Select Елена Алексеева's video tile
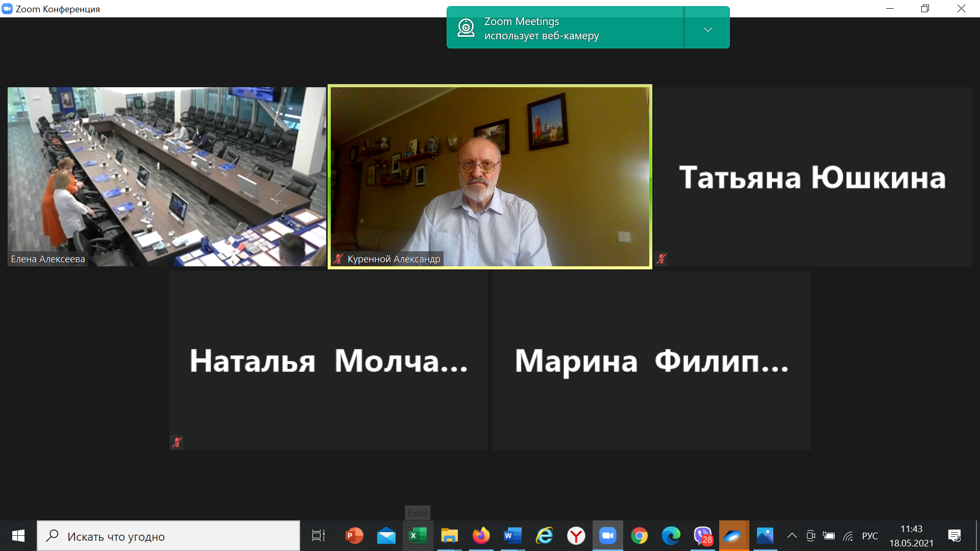 [166, 177]
